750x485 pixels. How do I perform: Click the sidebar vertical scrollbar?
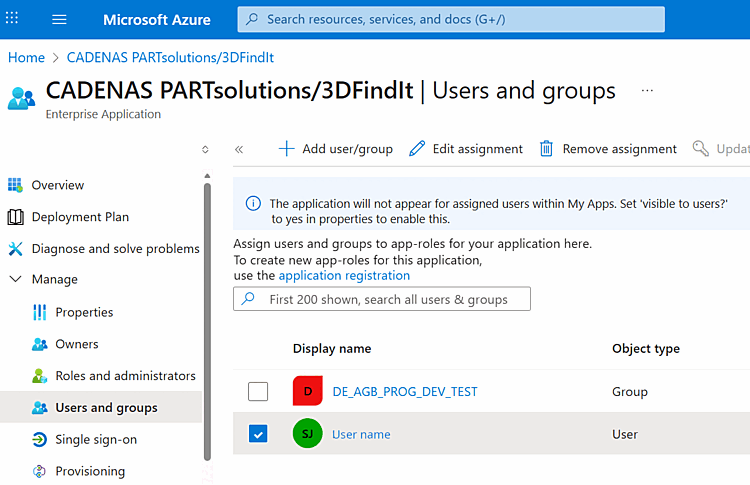tap(207, 321)
